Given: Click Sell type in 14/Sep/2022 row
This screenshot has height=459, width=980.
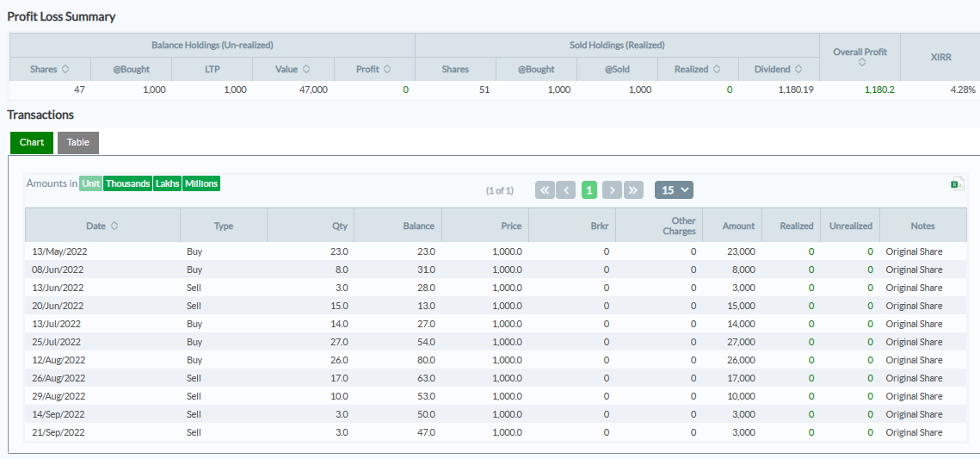Looking at the screenshot, I should click(x=193, y=414).
